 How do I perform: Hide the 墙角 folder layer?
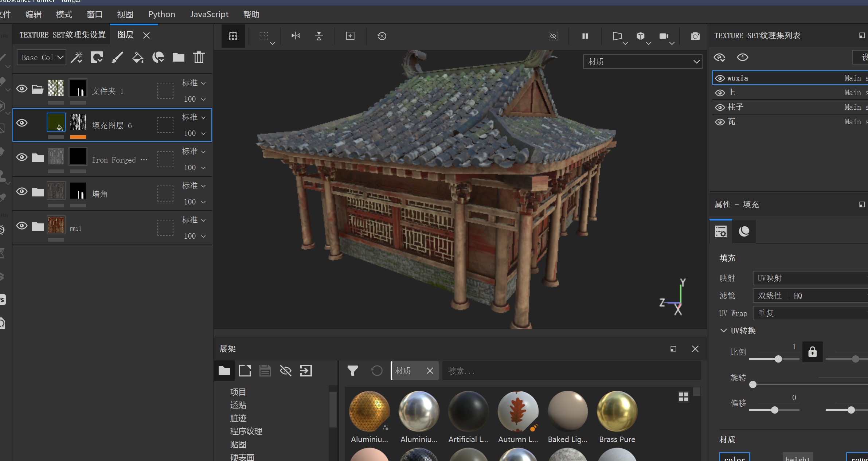tap(22, 191)
